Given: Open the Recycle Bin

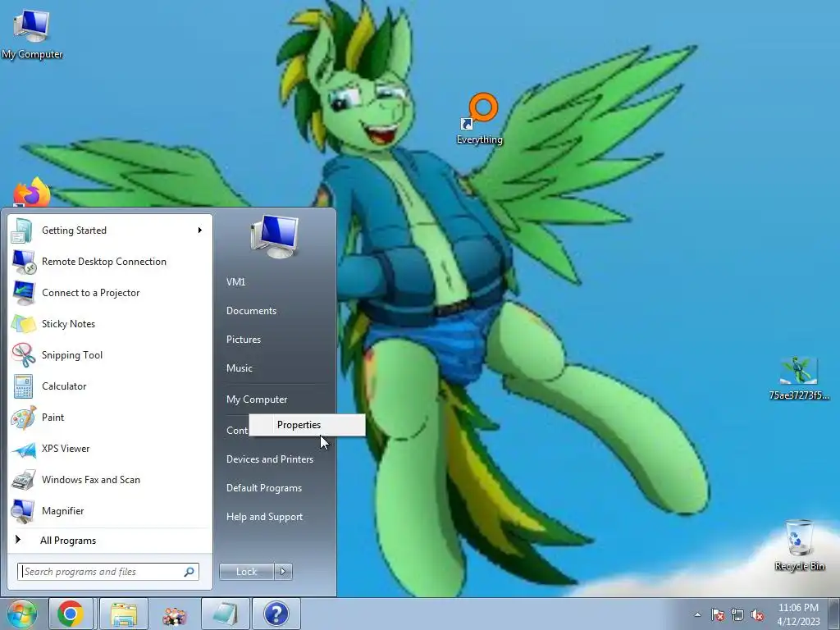Looking at the screenshot, I should 799,546.
